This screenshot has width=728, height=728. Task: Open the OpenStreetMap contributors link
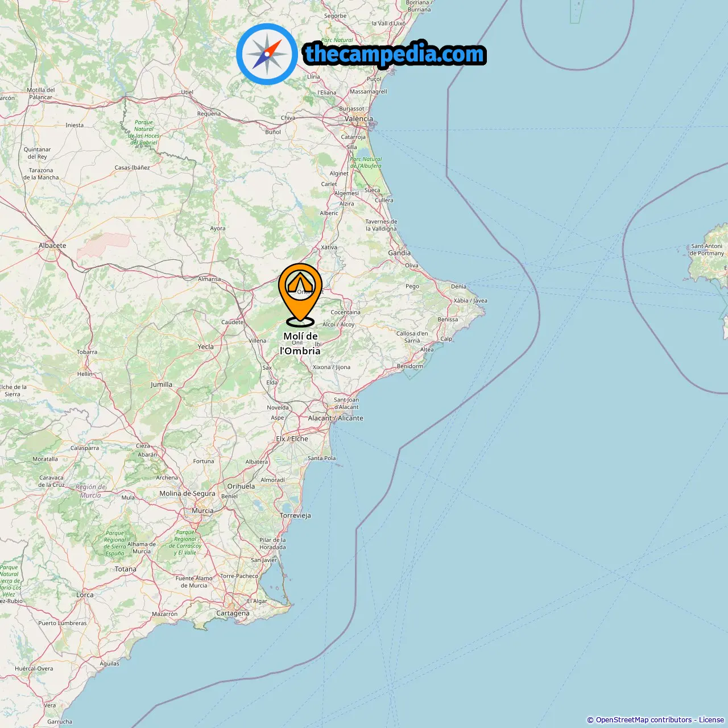[644, 720]
